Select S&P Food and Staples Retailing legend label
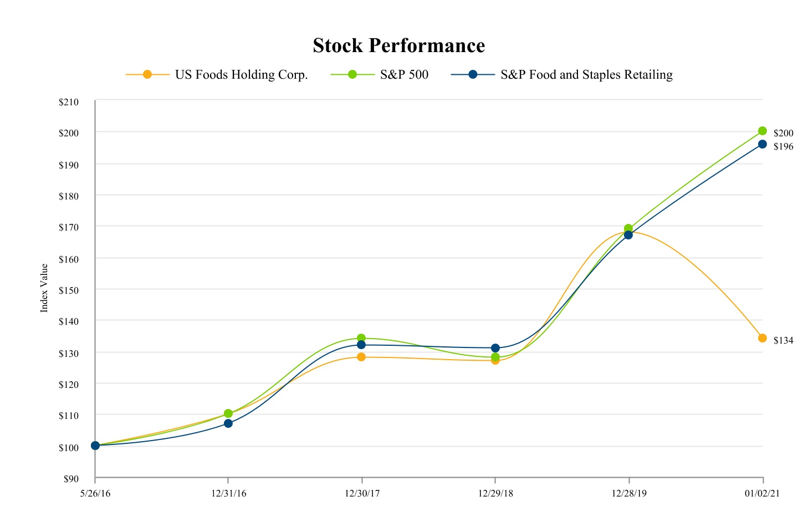Screen dimensions: 798x532 [586, 75]
